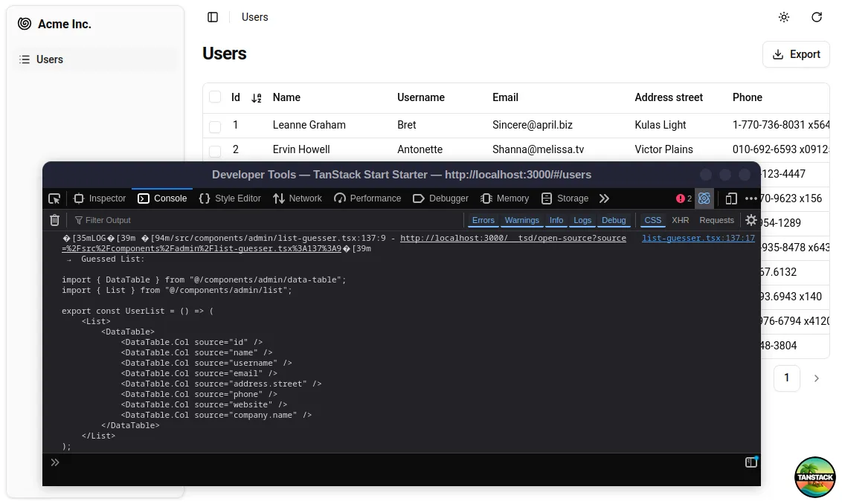Toggle the Warnings log filter

click(521, 220)
